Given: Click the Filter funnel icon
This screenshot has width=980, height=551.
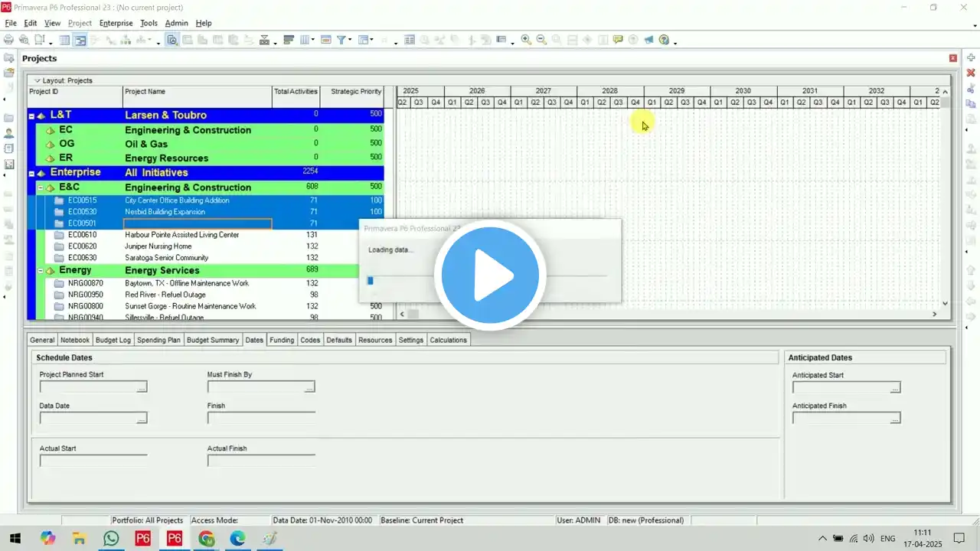Looking at the screenshot, I should point(342,40).
